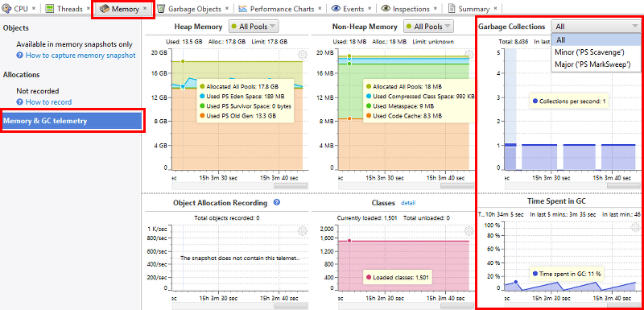
Task: Select the Objects section heading
Action: (x=15, y=28)
